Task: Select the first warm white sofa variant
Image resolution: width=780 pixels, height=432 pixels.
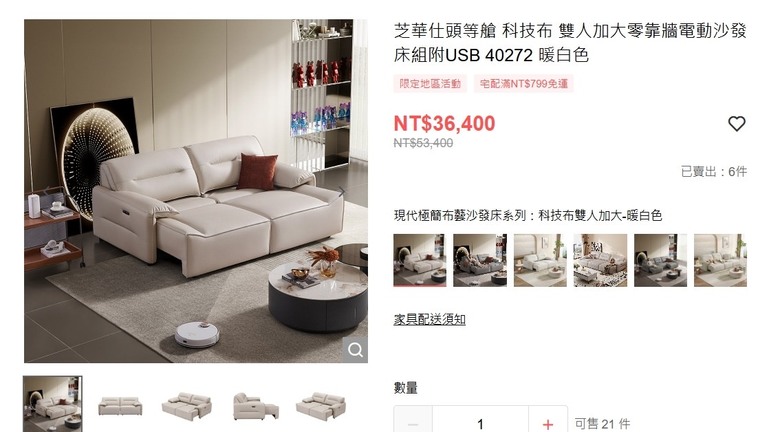Action: [x=420, y=260]
